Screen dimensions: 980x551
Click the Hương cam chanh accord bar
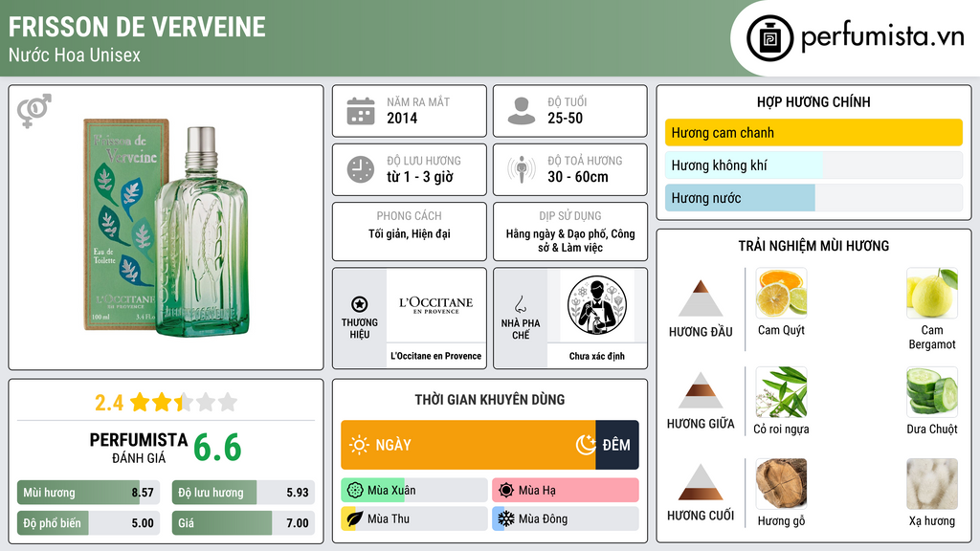tap(813, 132)
